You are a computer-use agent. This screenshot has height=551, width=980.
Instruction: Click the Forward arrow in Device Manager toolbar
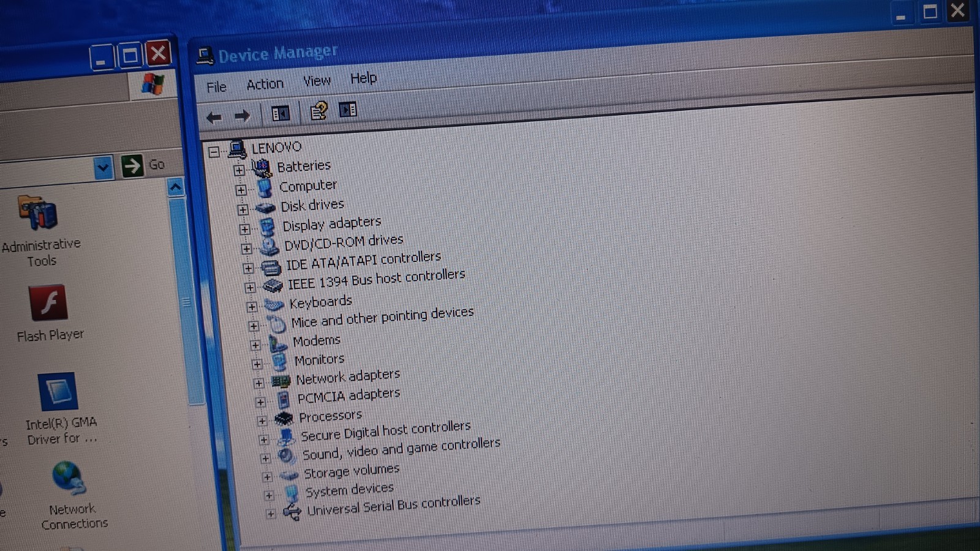click(242, 116)
